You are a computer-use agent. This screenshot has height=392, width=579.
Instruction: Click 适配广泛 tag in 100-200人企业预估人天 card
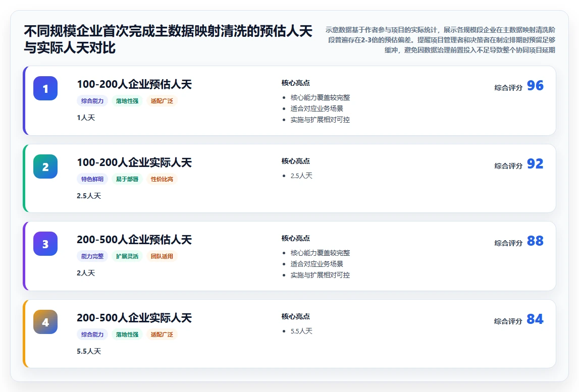click(162, 101)
